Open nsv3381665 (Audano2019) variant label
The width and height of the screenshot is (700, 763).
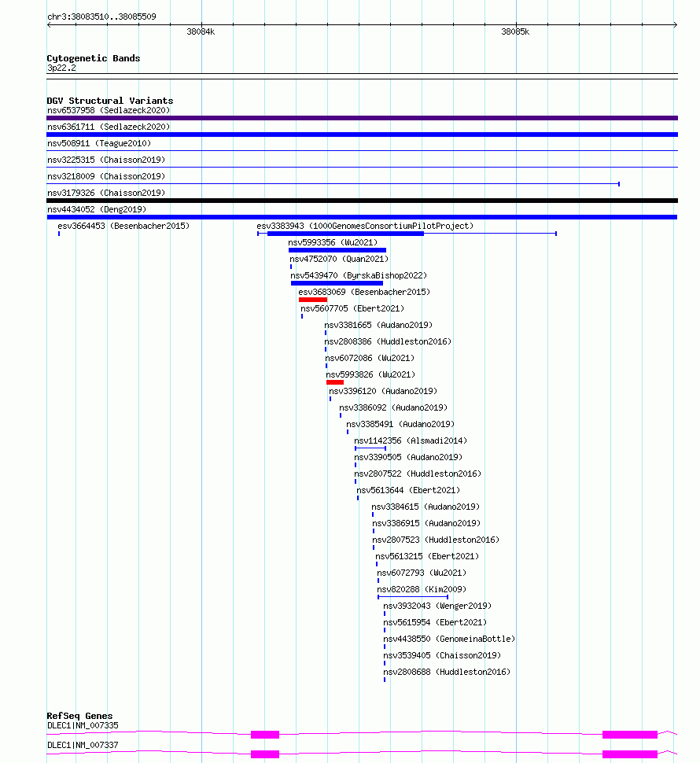click(x=378, y=326)
